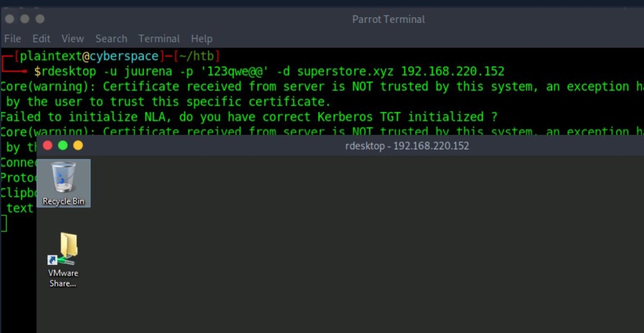Click the terminal cursor block below output

4,223
